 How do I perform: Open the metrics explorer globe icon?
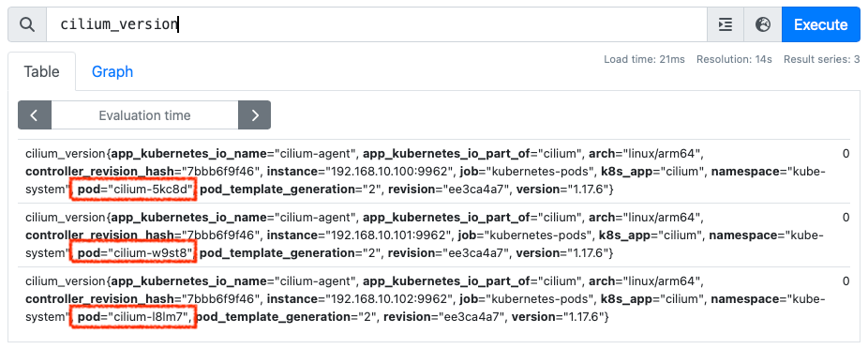[763, 24]
